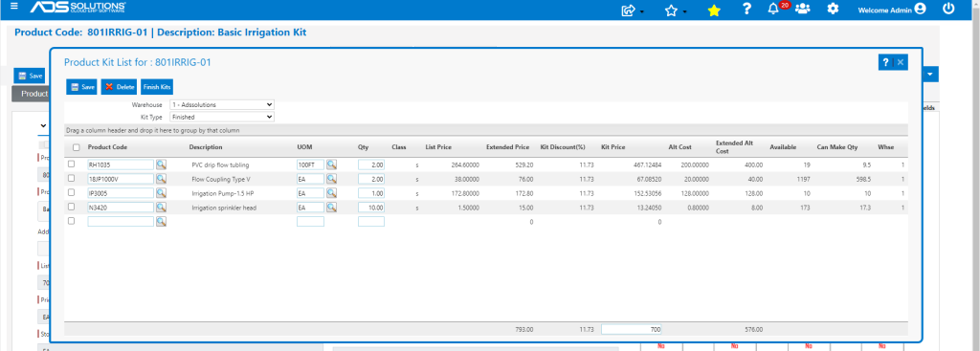The height and width of the screenshot is (351, 980).
Task: Click lookup magnifier beside RH1035 product code
Action: pyautogui.click(x=161, y=165)
